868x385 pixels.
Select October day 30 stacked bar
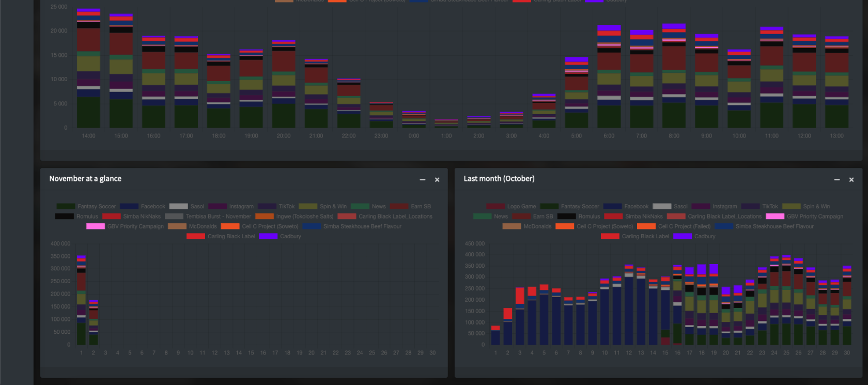tap(847, 305)
